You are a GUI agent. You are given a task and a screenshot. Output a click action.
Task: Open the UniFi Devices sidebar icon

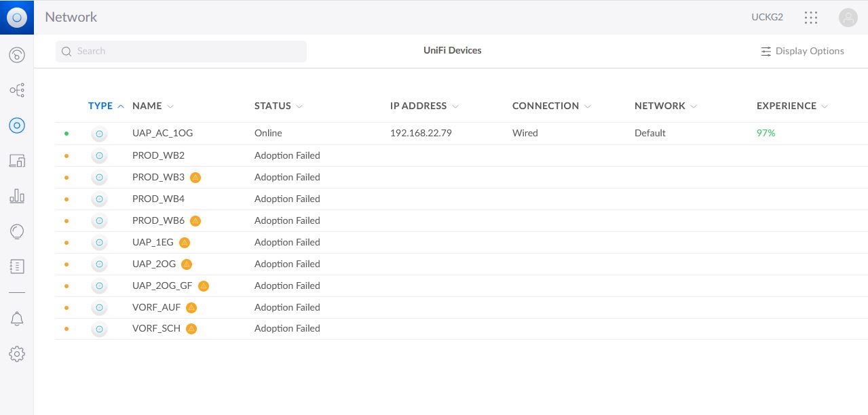pyautogui.click(x=17, y=125)
